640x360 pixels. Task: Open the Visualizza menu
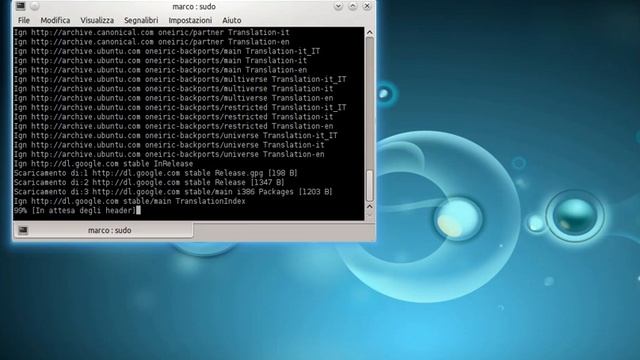pos(97,20)
